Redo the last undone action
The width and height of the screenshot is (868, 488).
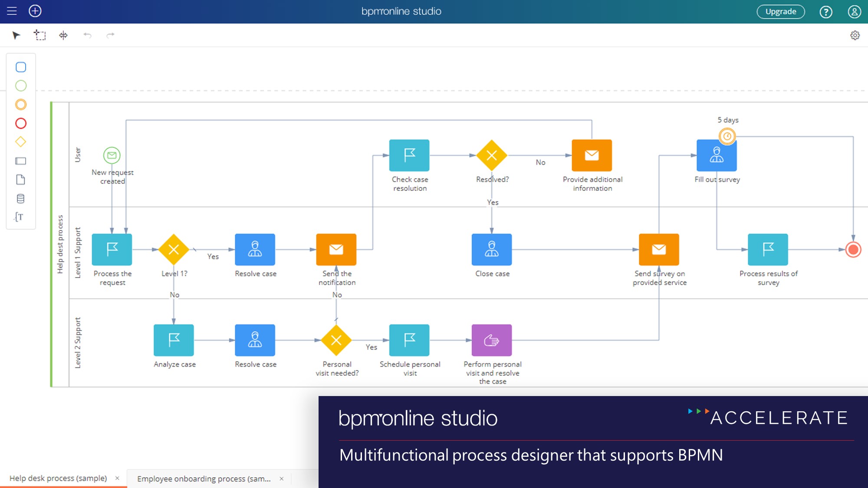110,35
